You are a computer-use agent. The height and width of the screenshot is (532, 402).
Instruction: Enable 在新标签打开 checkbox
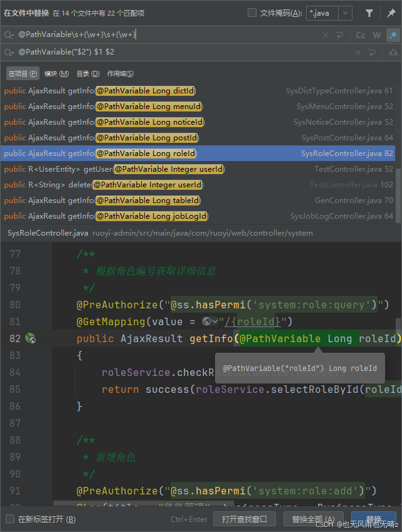click(9, 520)
